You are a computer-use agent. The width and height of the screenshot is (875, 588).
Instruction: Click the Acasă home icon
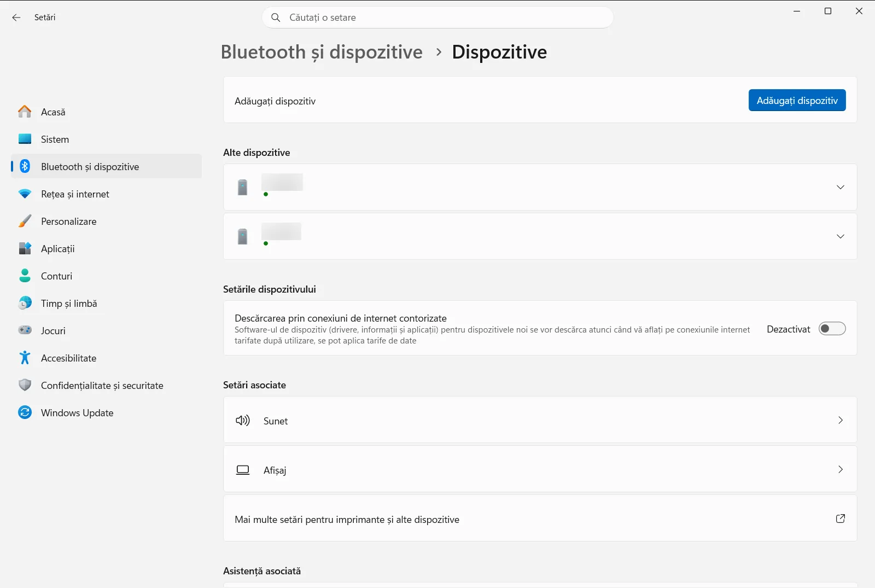click(x=25, y=112)
